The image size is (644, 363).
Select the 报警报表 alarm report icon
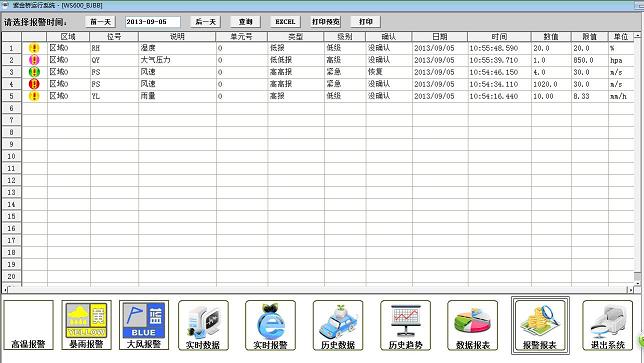[x=540, y=325]
